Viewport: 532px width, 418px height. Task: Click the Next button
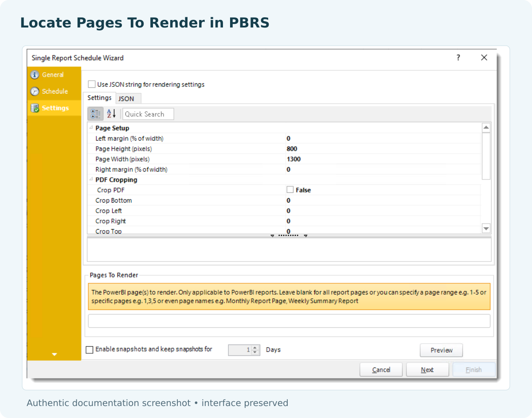427,370
